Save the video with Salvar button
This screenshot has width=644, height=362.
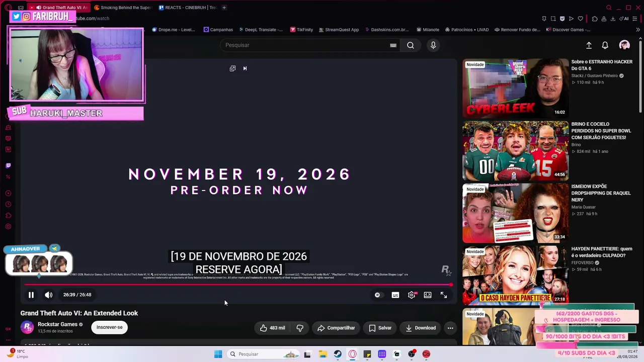(x=380, y=328)
